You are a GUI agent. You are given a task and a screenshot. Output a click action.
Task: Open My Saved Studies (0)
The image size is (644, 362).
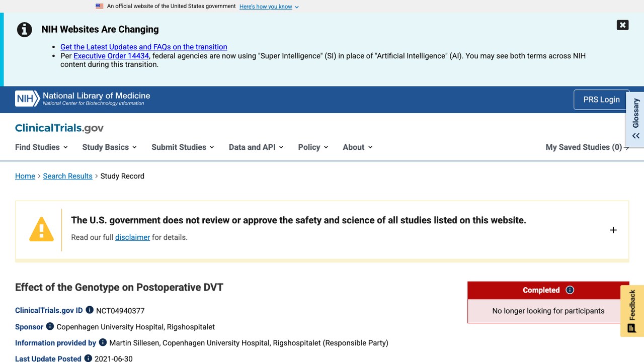(x=587, y=147)
